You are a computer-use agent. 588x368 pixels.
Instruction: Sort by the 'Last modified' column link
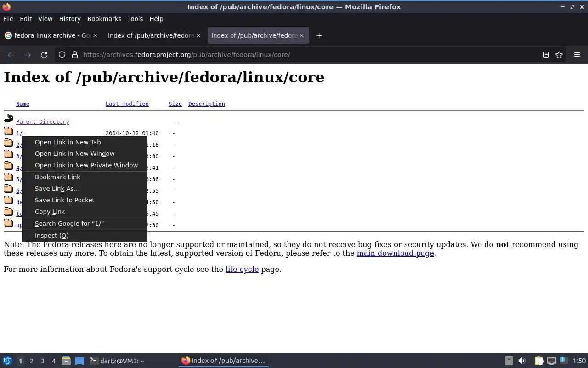point(127,104)
